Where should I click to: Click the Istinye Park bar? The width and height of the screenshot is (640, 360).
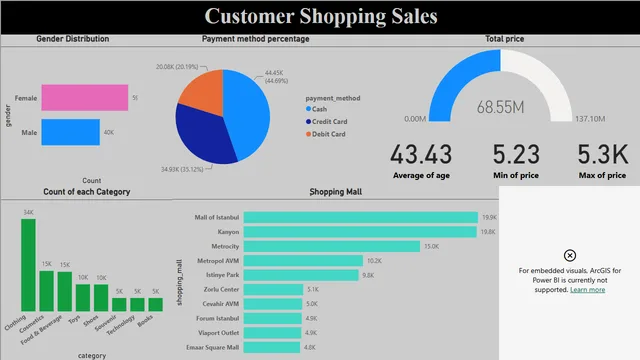click(301, 275)
